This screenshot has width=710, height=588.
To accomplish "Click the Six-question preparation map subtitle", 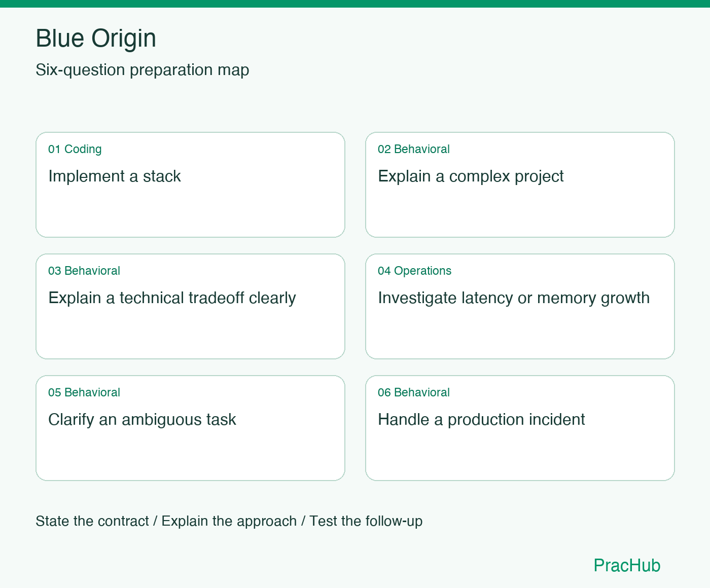I will 143,70.
